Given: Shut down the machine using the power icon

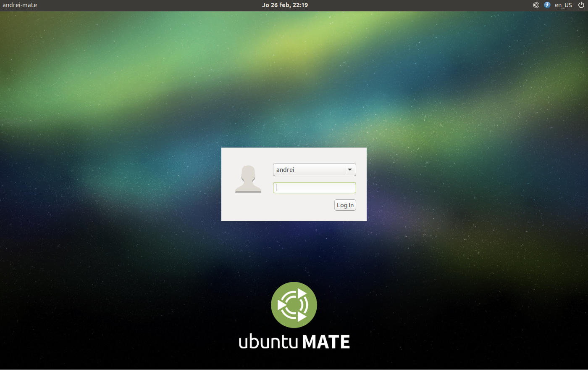Looking at the screenshot, I should 581,5.
